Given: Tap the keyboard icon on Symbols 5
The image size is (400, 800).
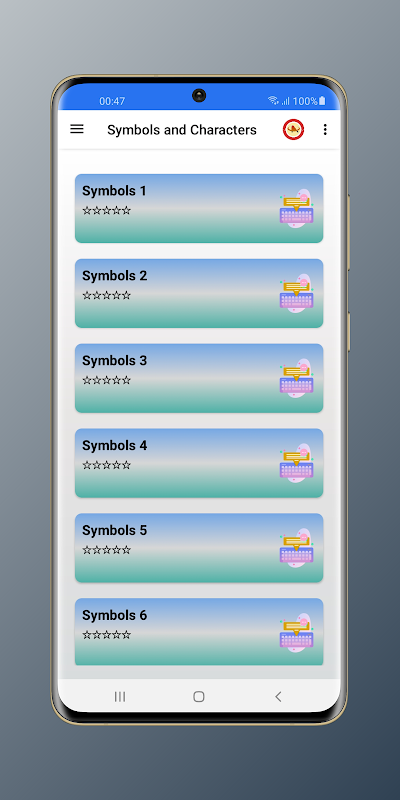Looking at the screenshot, I should tap(296, 548).
